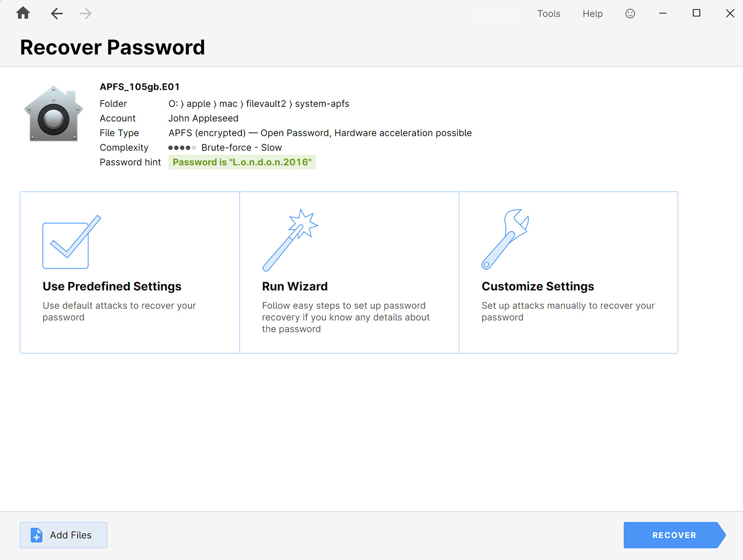
Task: Open the smiley feedback icon
Action: click(x=630, y=13)
